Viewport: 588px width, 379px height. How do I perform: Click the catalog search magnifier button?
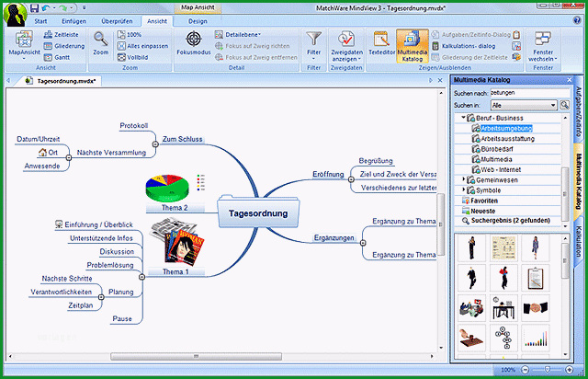click(x=564, y=105)
